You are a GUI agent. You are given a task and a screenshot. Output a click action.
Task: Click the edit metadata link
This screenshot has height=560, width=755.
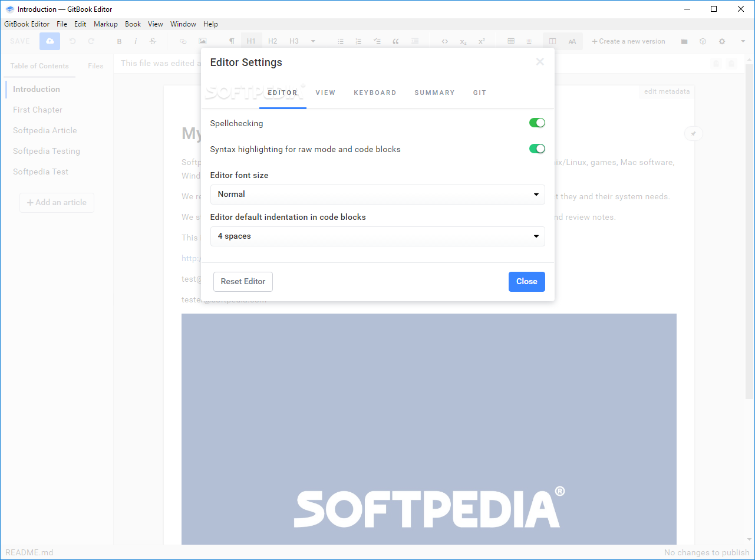(x=667, y=91)
